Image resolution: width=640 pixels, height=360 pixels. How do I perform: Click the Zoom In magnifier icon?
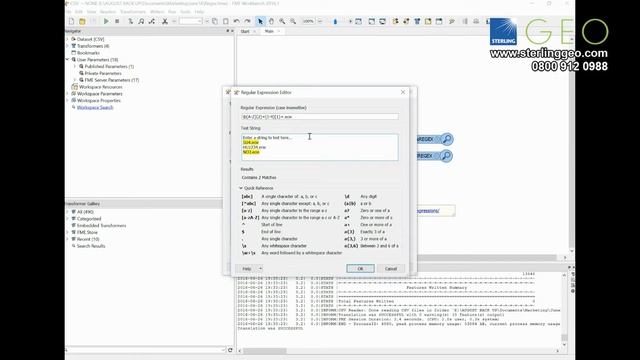(282, 21)
